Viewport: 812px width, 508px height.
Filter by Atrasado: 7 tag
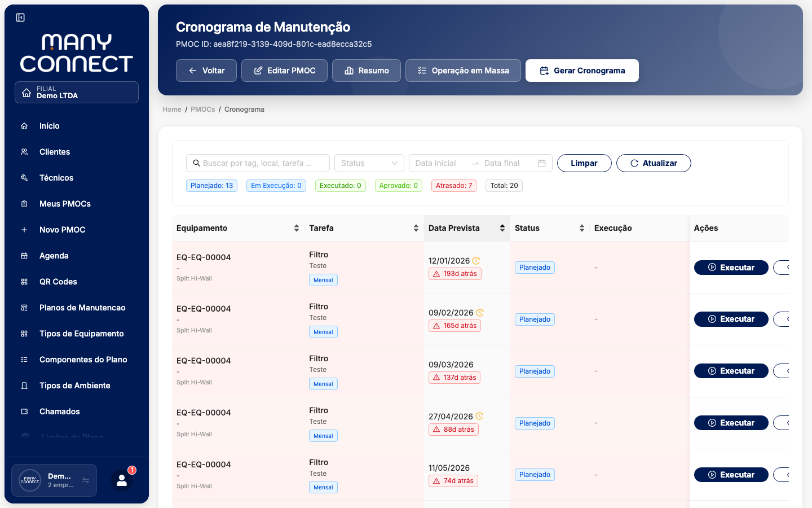click(454, 186)
